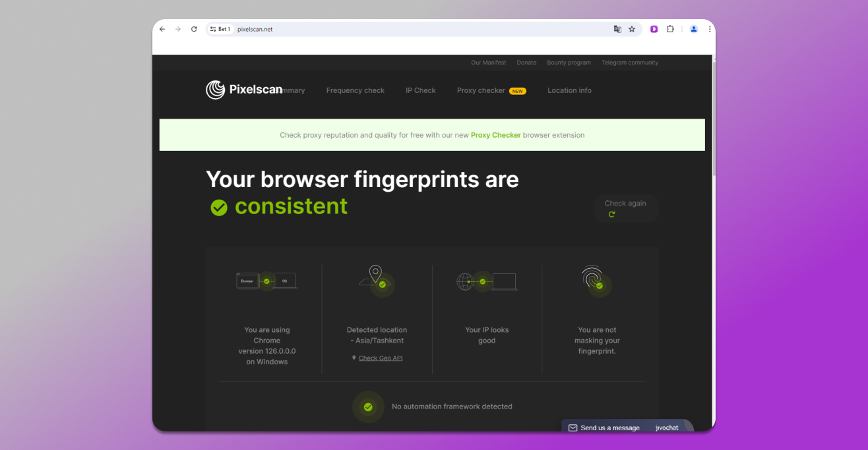Open Chrome three-dot menu
The height and width of the screenshot is (450, 868).
pos(710,29)
